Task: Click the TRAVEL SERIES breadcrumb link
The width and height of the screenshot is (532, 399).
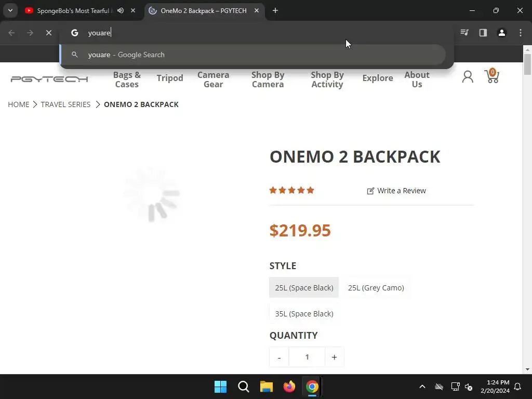Action: coord(65,104)
